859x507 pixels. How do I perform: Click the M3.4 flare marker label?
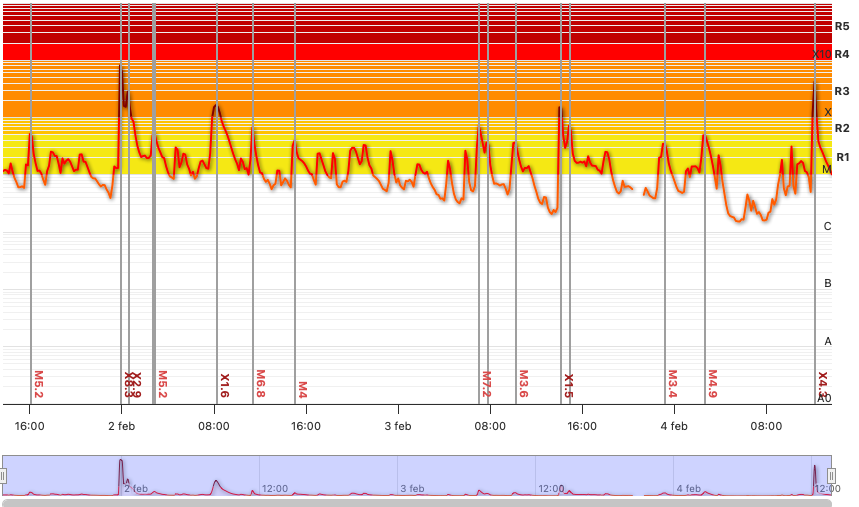[673, 384]
